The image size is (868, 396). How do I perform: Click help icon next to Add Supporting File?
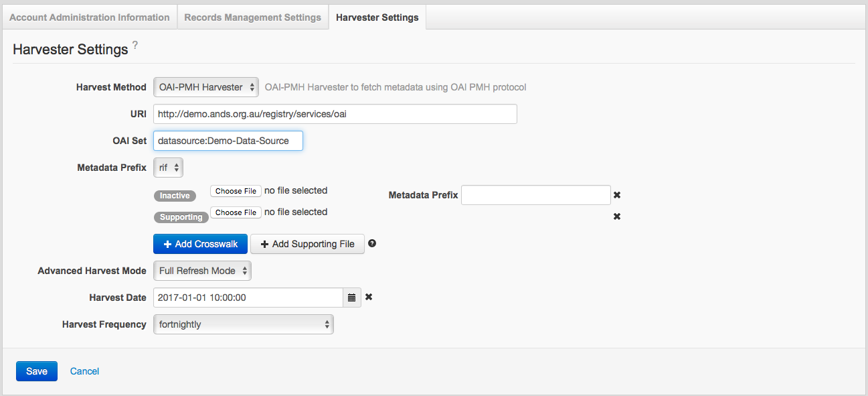372,244
